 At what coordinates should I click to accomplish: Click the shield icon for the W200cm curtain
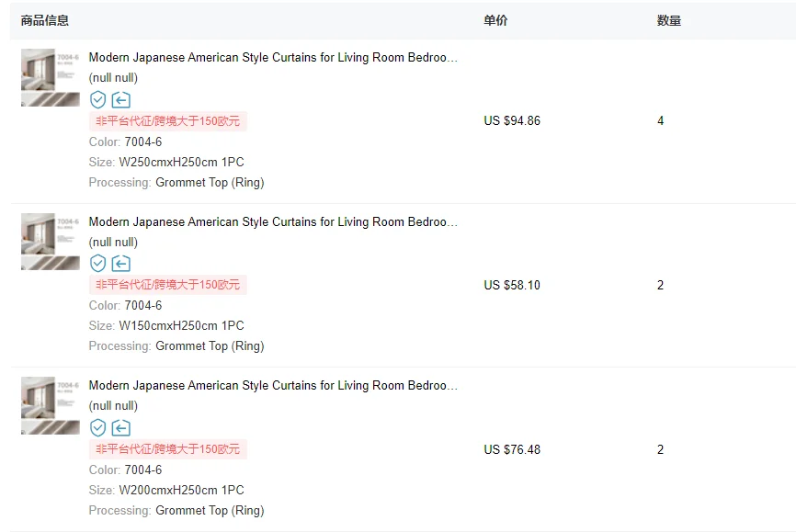(x=97, y=427)
